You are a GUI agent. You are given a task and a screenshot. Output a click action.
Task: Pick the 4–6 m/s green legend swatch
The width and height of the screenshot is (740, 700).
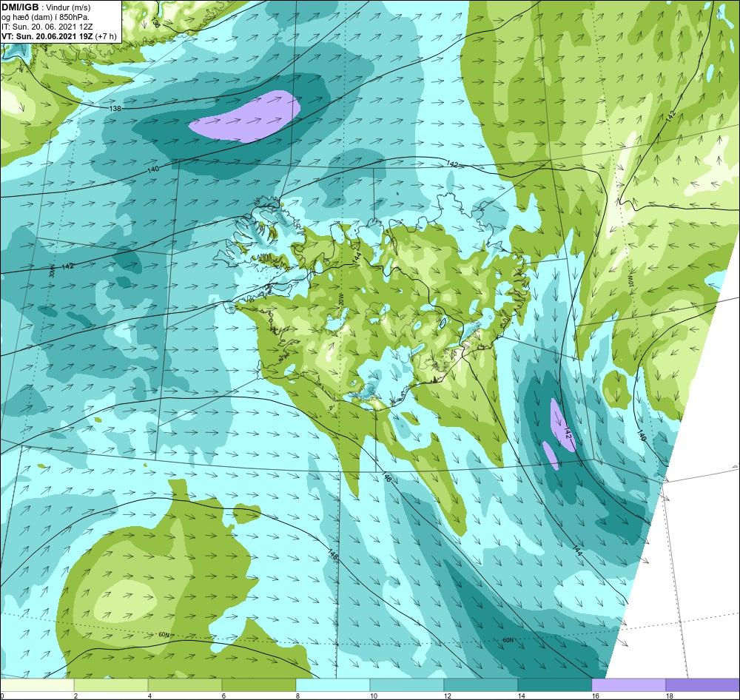185,684
